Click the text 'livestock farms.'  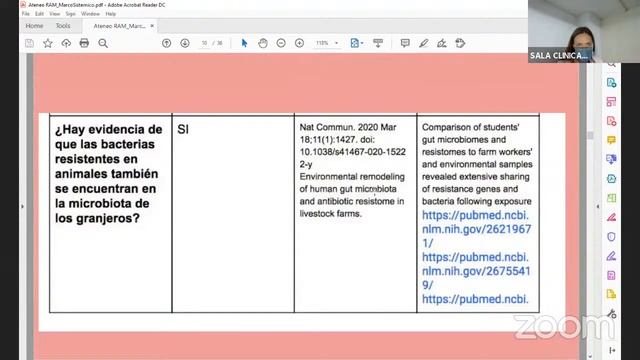[x=331, y=213]
